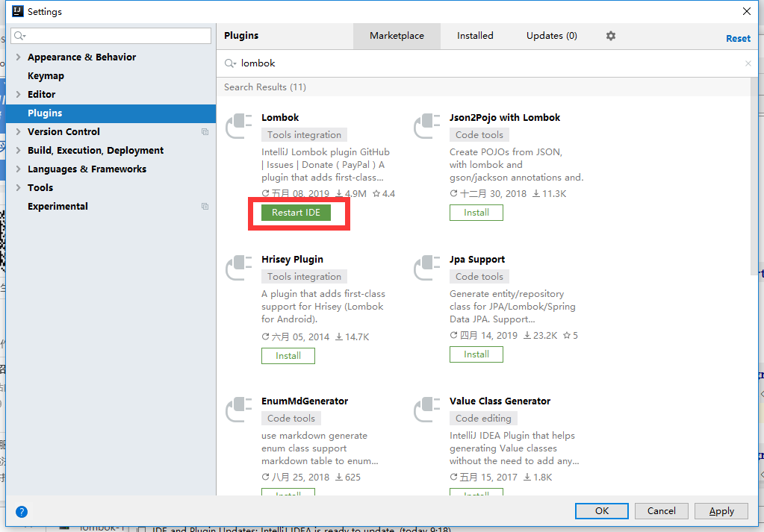
Task: Click the Cancel button
Action: point(661,510)
